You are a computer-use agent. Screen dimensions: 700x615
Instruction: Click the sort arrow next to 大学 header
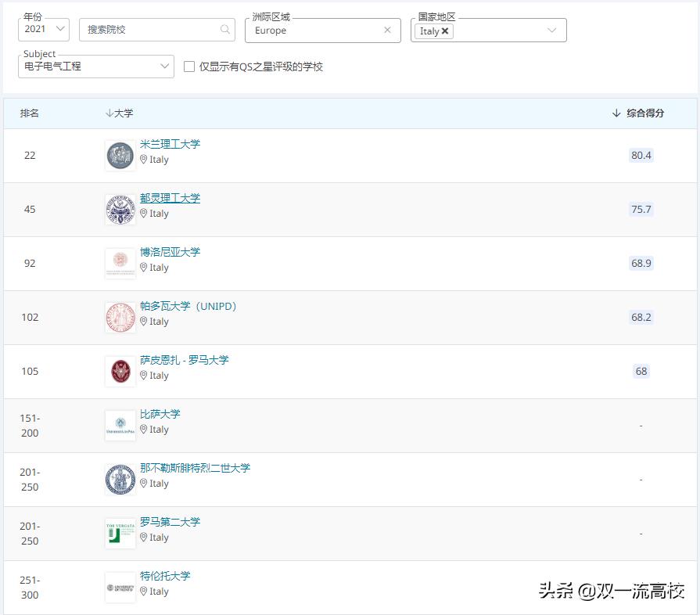tap(109, 113)
